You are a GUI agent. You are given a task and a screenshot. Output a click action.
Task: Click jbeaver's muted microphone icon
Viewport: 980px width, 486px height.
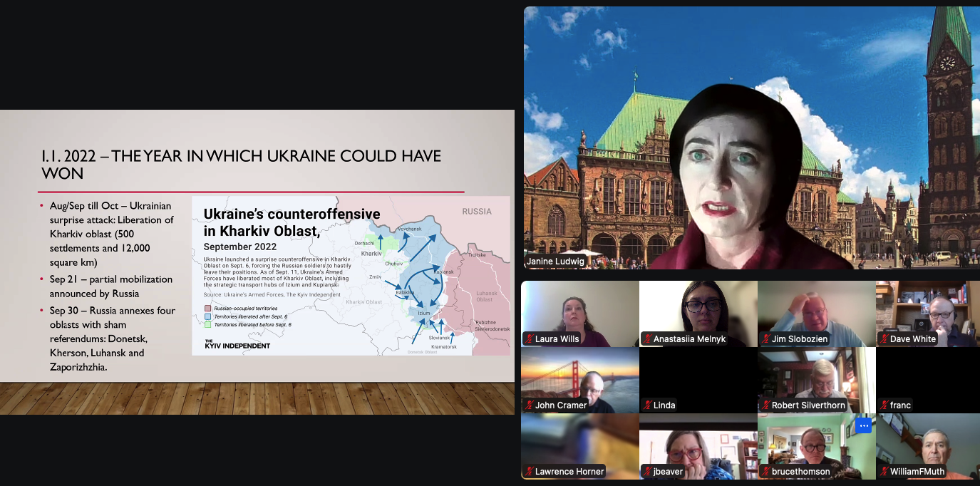point(648,472)
